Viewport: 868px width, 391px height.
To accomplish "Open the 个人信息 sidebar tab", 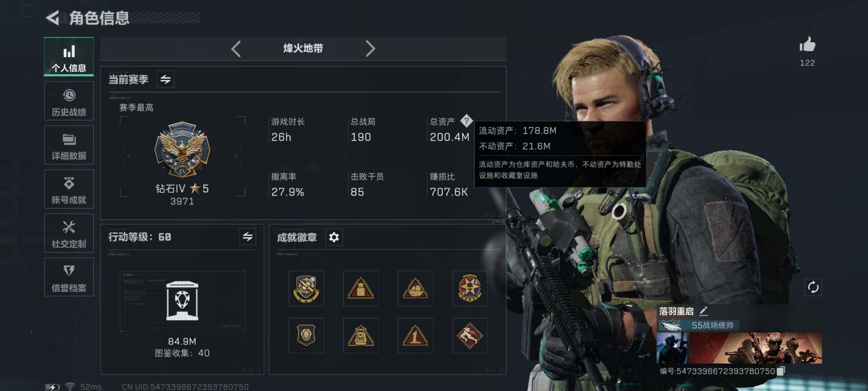I will pos(69,57).
